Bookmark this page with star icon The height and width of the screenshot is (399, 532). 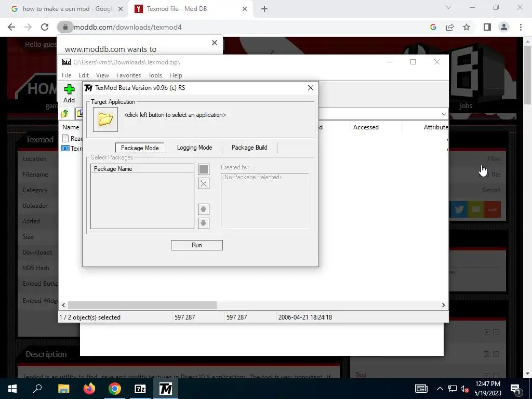coord(467,27)
